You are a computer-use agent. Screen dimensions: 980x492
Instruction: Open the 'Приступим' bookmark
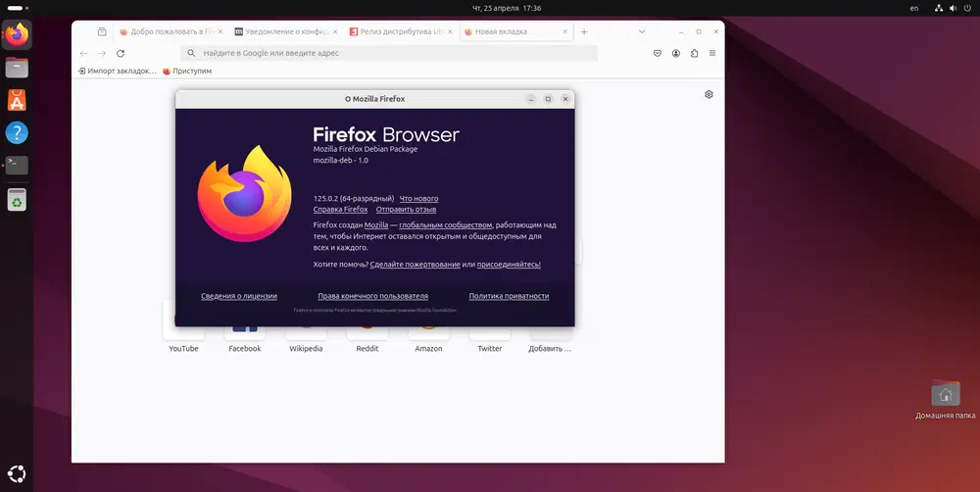pos(187,72)
